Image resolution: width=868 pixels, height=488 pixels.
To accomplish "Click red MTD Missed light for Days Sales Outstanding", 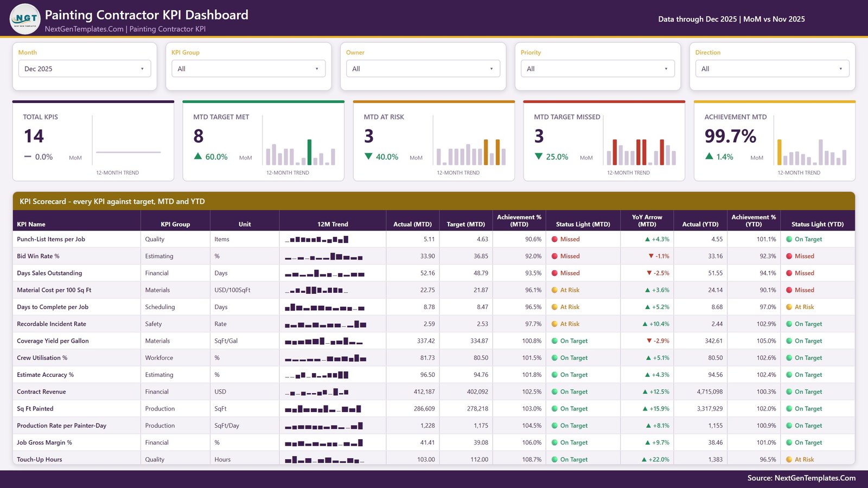I will [x=555, y=273].
